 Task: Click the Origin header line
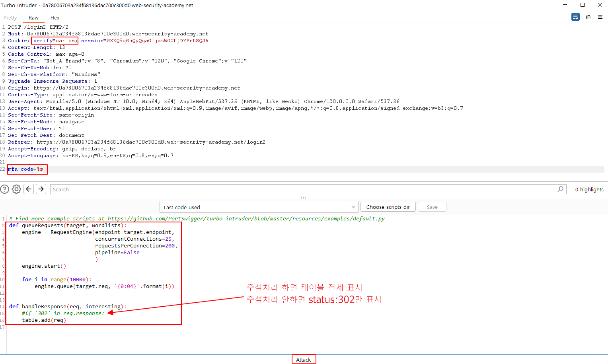124,88
